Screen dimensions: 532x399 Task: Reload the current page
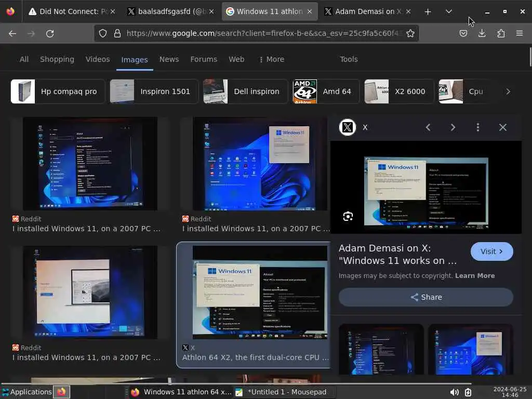[x=50, y=34]
